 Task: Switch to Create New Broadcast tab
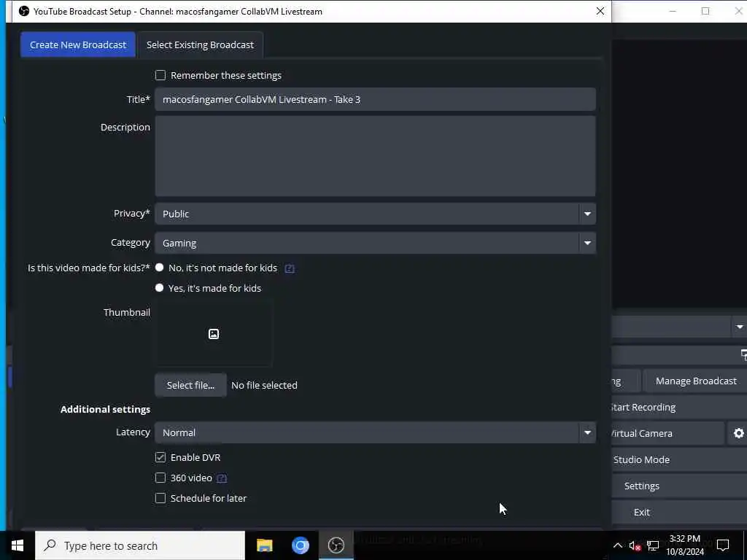click(78, 44)
